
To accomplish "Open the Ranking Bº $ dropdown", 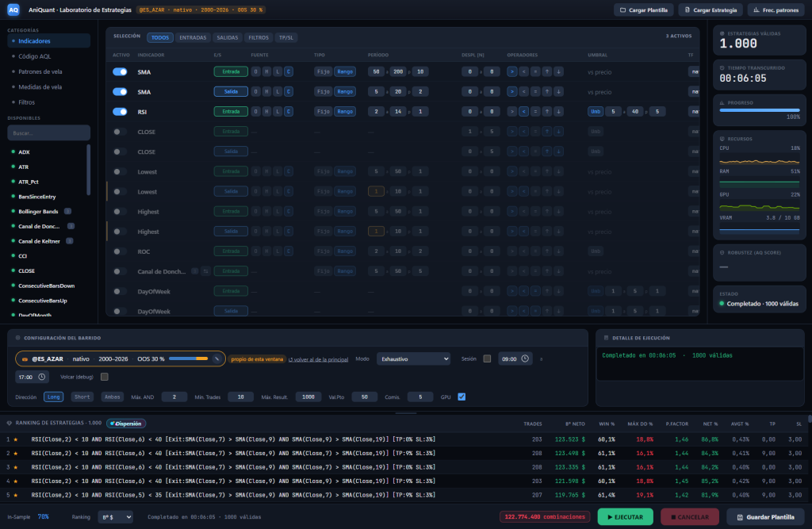I will pyautogui.click(x=116, y=517).
